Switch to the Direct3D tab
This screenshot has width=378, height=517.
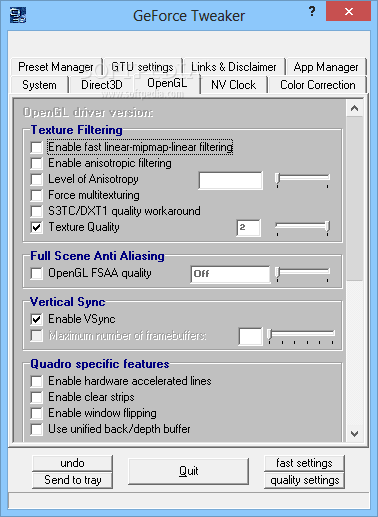click(x=102, y=85)
